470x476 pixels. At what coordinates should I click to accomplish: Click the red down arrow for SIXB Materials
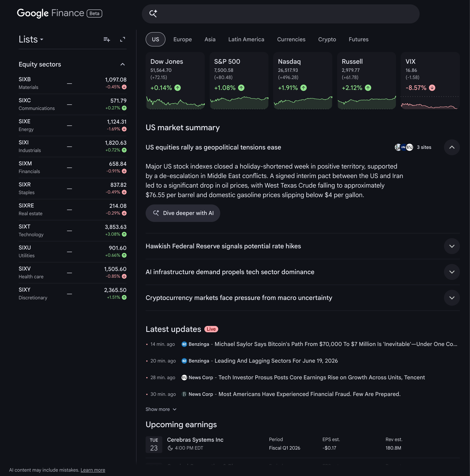tap(124, 87)
